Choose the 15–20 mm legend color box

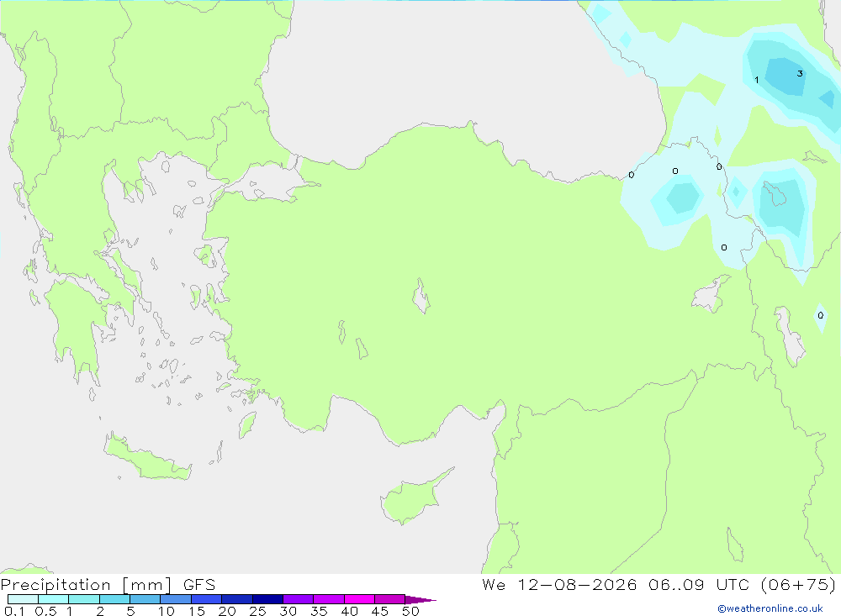[x=207, y=599]
